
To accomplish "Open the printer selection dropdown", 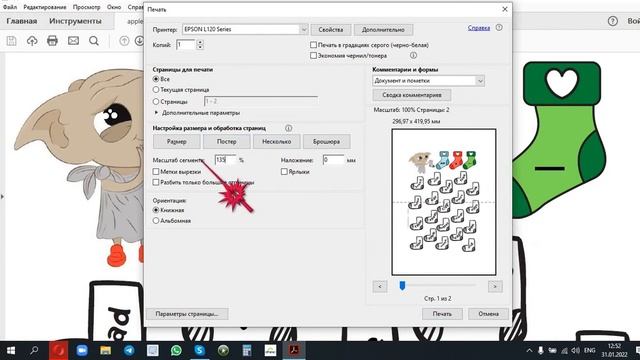I will click(x=304, y=29).
